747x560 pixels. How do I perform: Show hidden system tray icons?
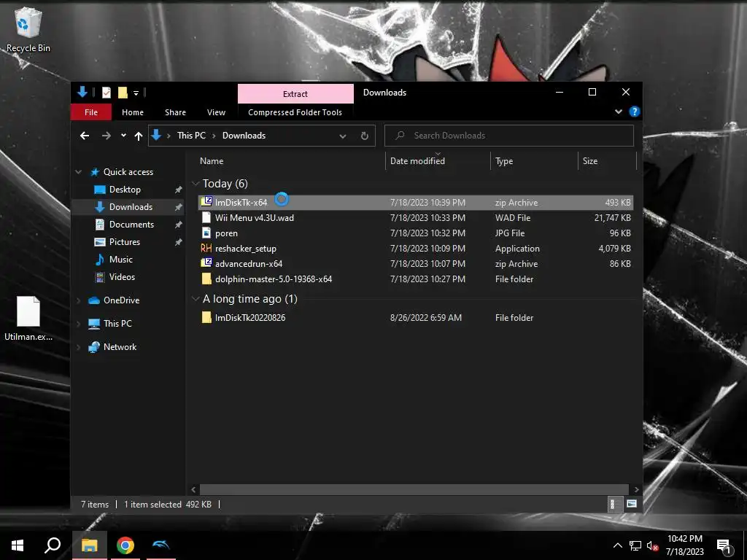tap(617, 545)
